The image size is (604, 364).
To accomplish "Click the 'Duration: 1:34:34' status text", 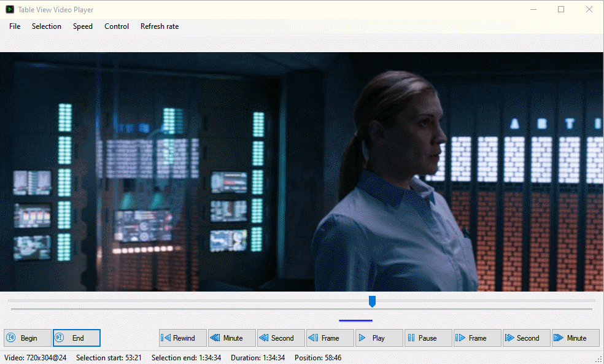I will [258, 358].
